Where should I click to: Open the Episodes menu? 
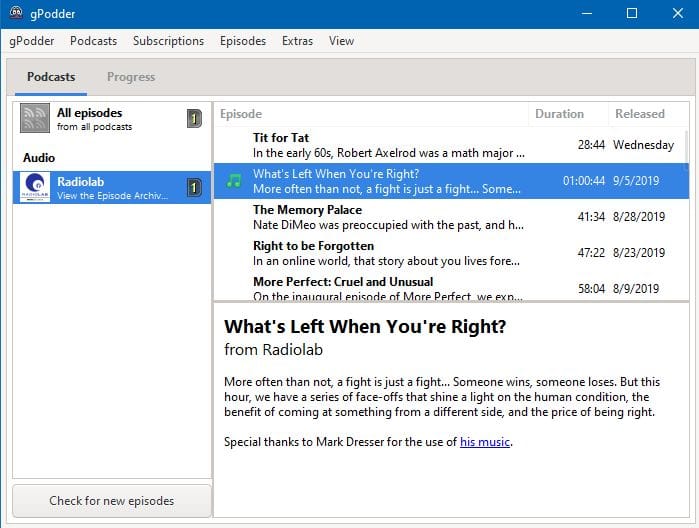click(x=243, y=41)
